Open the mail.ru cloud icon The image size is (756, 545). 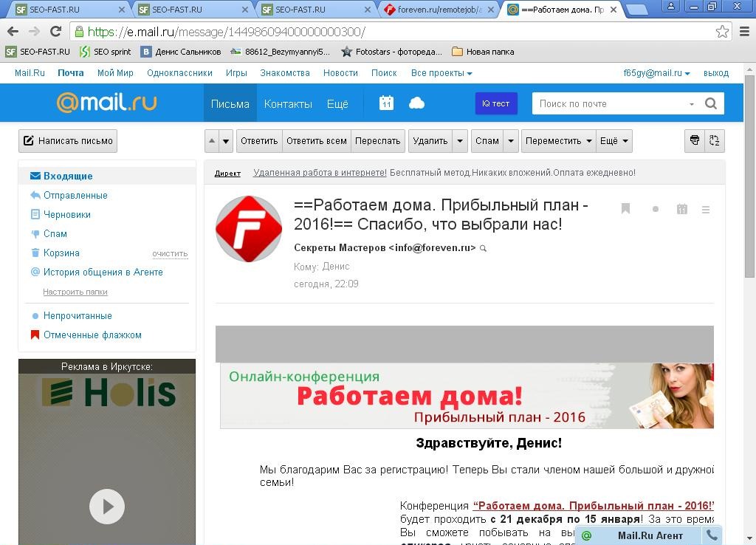pos(416,103)
